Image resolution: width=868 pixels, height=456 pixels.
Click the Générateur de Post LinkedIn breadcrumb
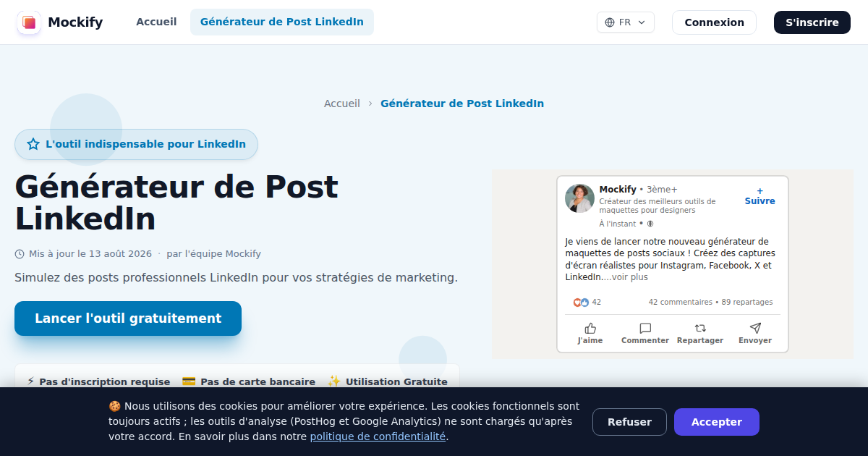coord(462,104)
